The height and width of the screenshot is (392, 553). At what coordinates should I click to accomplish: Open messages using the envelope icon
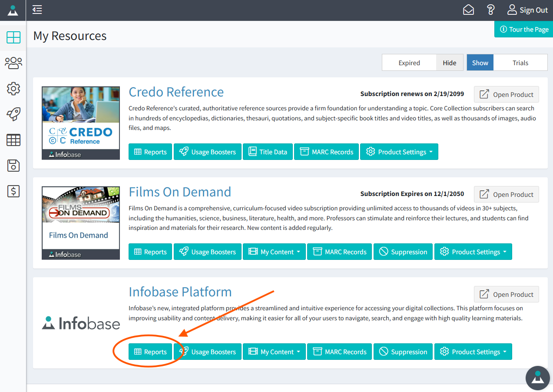click(x=468, y=10)
